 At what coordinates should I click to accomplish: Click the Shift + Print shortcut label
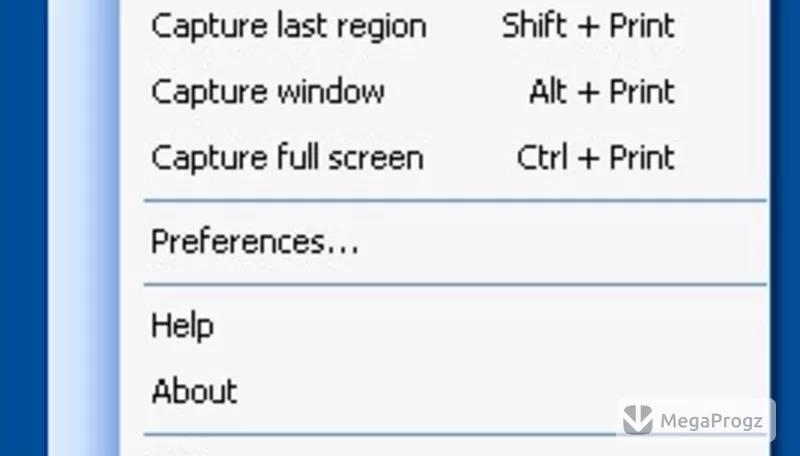tap(588, 26)
